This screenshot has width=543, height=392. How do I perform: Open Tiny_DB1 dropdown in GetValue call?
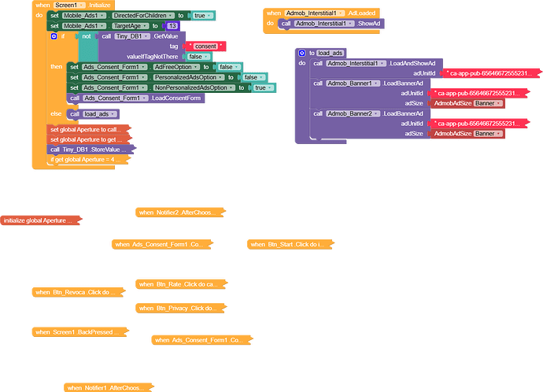132,36
